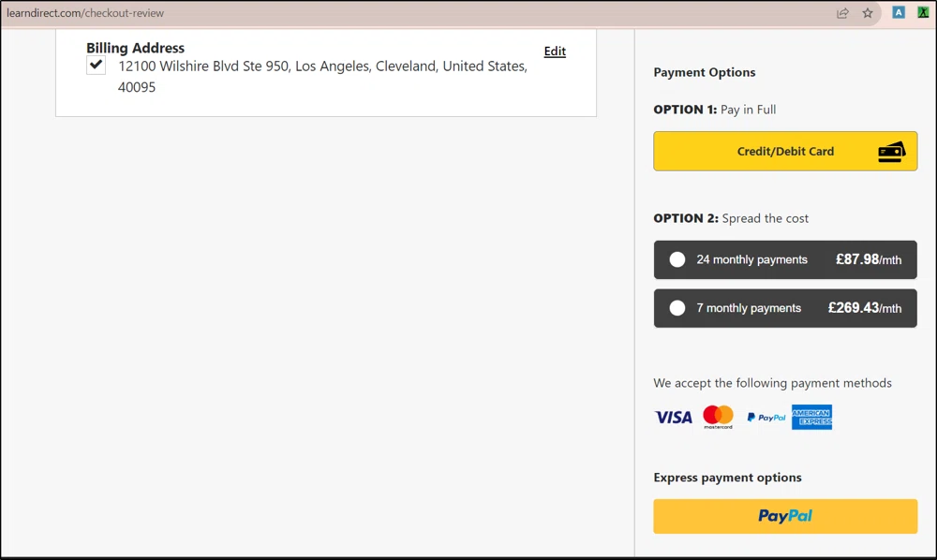Click the bookmark star in the address bar
This screenshot has width=937, height=560.
[868, 12]
